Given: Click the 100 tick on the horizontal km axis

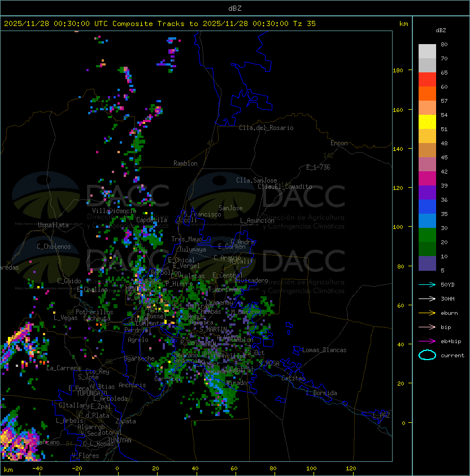Looking at the screenshot, I should 311,468.
